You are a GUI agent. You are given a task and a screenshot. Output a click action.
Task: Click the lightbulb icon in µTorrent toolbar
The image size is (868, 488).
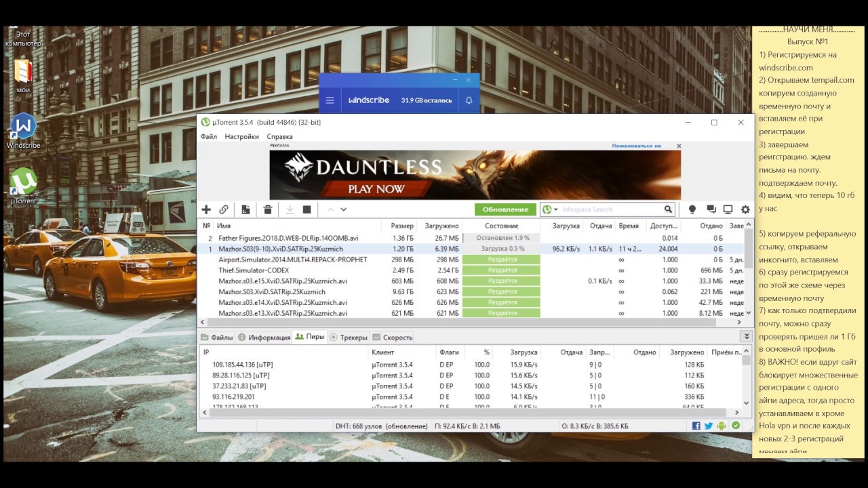[692, 209]
